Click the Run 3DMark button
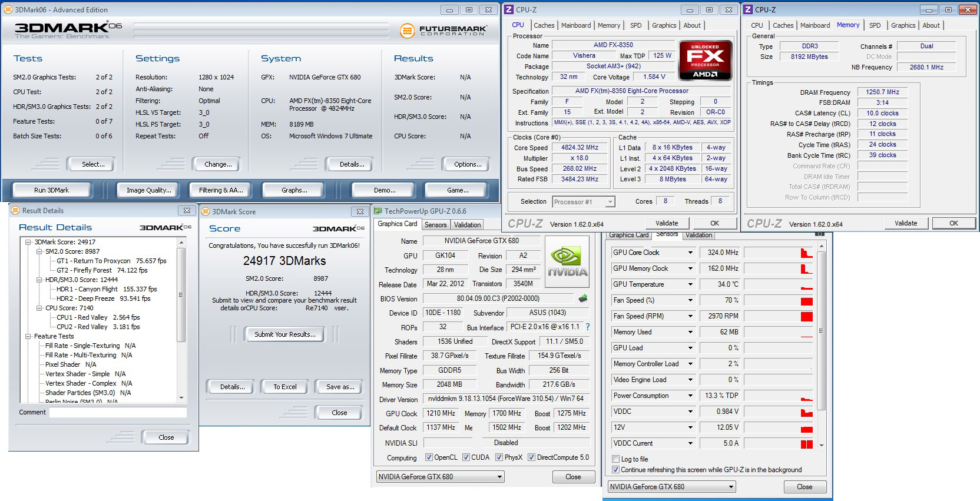 coord(52,190)
